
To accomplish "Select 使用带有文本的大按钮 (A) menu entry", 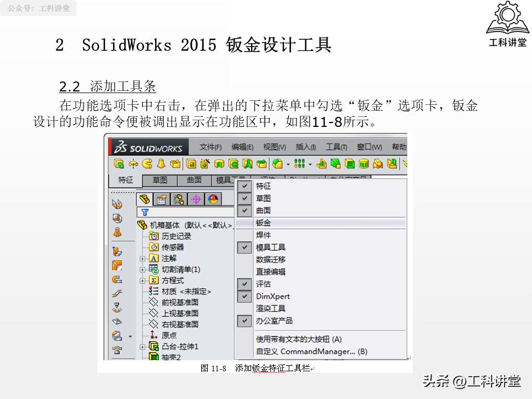I will coord(299,339).
